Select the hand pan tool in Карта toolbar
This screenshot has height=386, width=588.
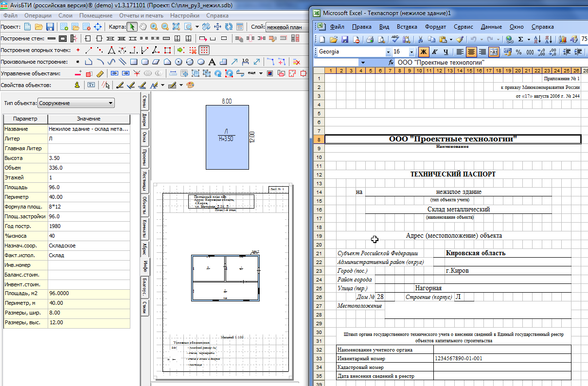click(x=143, y=27)
